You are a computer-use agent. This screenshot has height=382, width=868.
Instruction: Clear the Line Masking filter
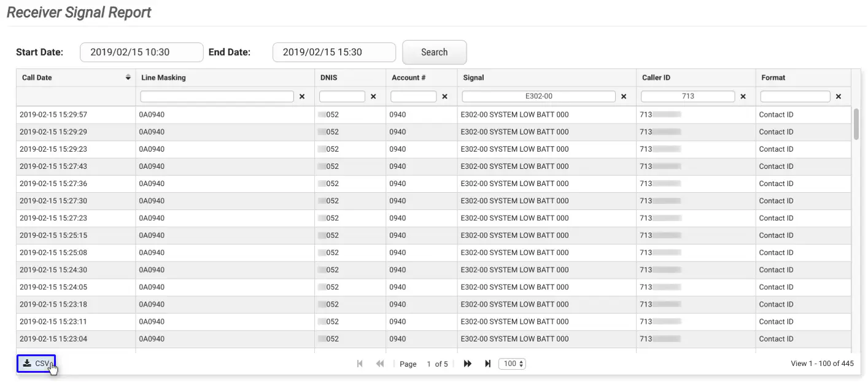point(301,96)
